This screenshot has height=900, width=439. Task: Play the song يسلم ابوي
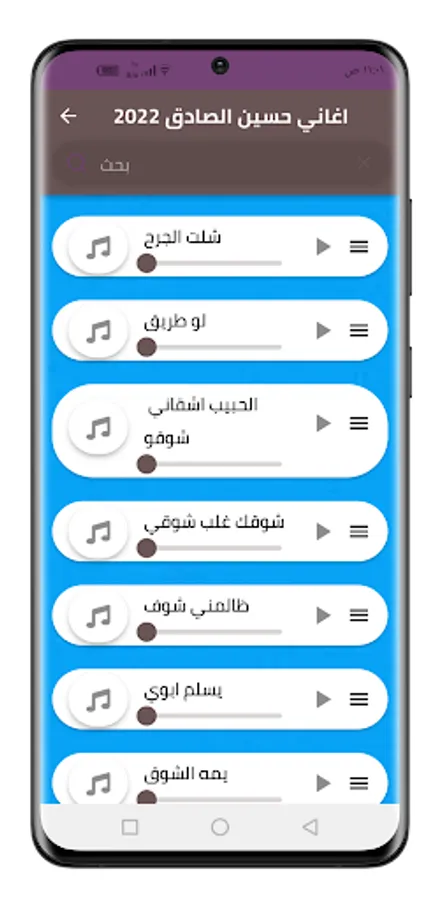323,699
